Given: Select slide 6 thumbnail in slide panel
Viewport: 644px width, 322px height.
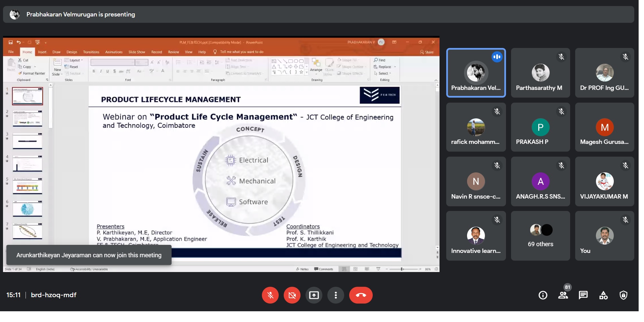Looking at the screenshot, I should (28, 209).
